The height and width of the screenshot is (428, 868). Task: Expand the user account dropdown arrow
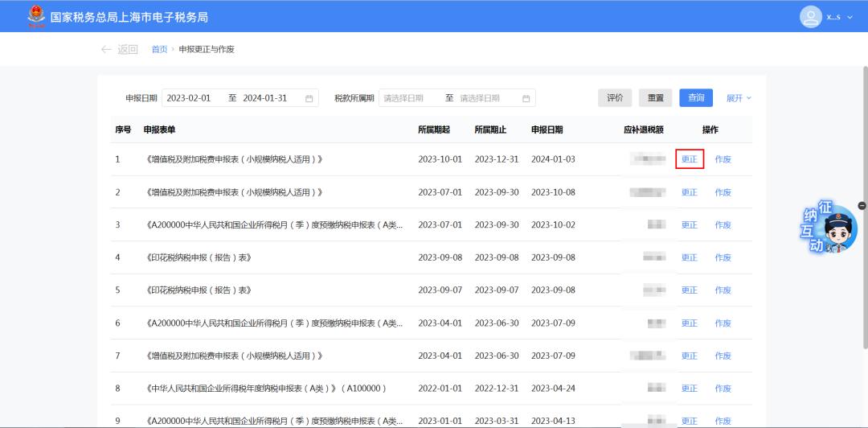click(x=850, y=17)
